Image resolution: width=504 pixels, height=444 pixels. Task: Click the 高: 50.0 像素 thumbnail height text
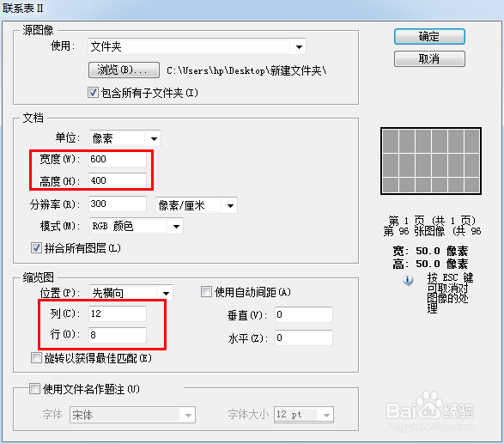tap(430, 264)
